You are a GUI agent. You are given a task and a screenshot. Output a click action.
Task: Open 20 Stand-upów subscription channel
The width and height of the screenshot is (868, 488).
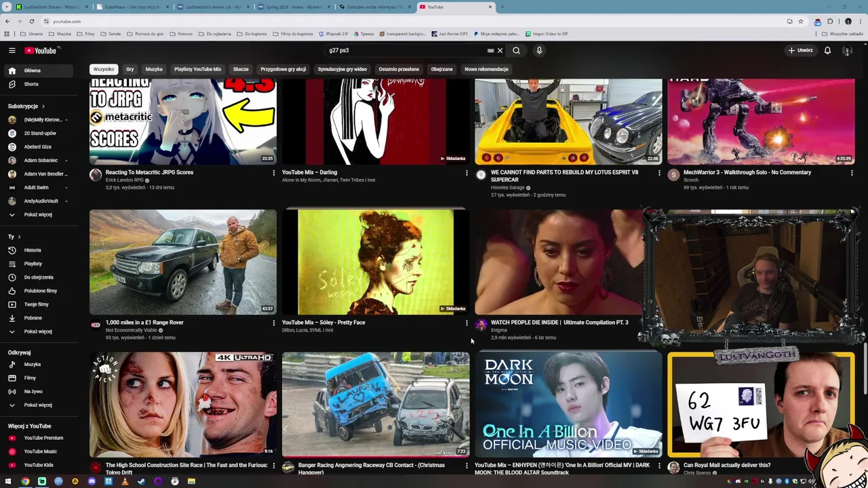tap(39, 134)
